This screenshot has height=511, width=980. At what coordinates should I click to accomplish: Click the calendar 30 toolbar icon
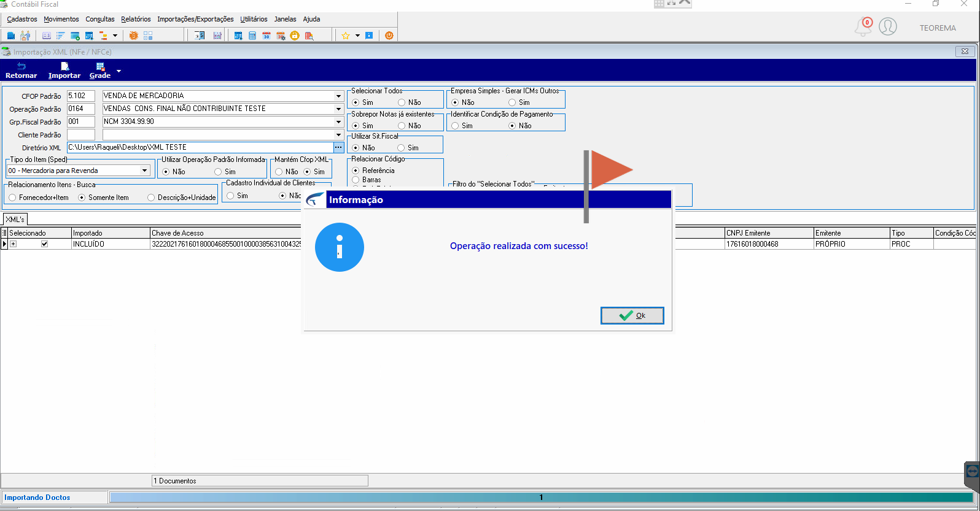(266, 36)
